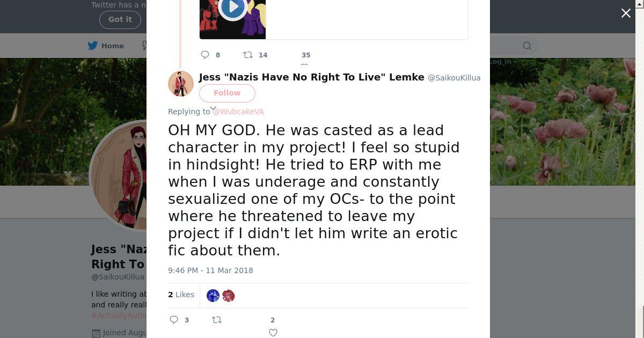Open @SaikouKillua handle in tweet header
This screenshot has height=338, width=644.
coord(454,78)
